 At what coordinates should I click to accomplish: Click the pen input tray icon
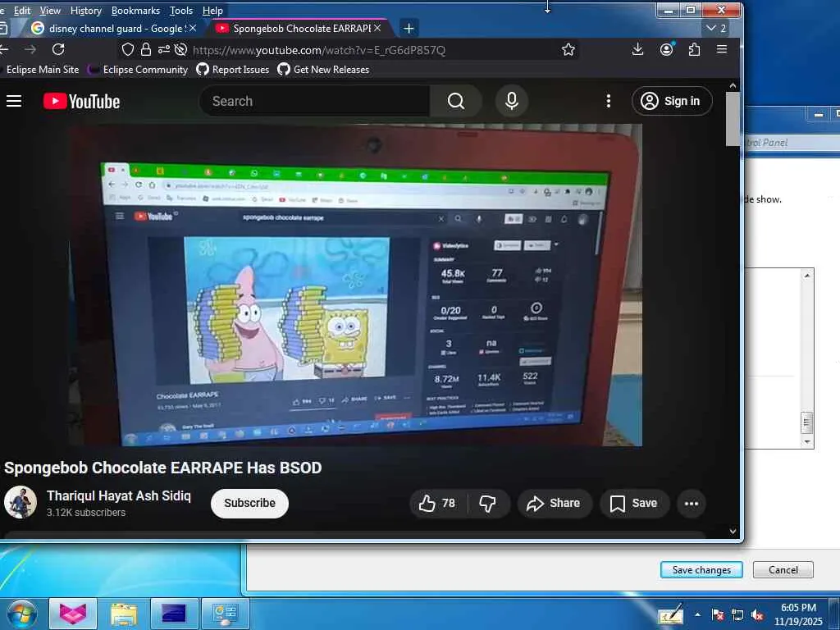point(671,614)
